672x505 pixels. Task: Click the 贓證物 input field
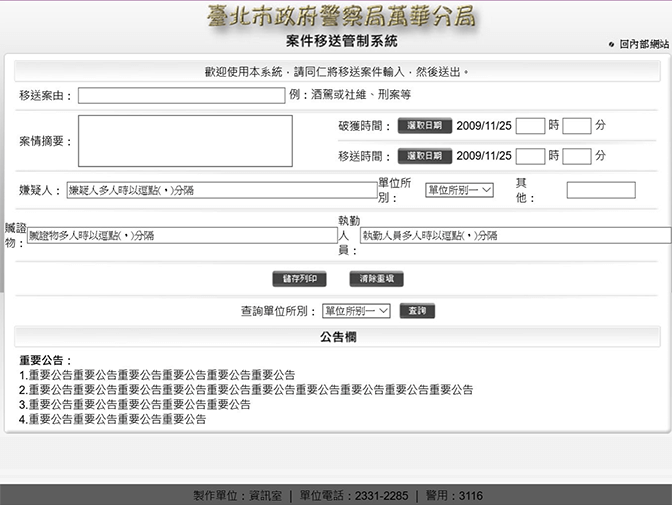point(182,235)
